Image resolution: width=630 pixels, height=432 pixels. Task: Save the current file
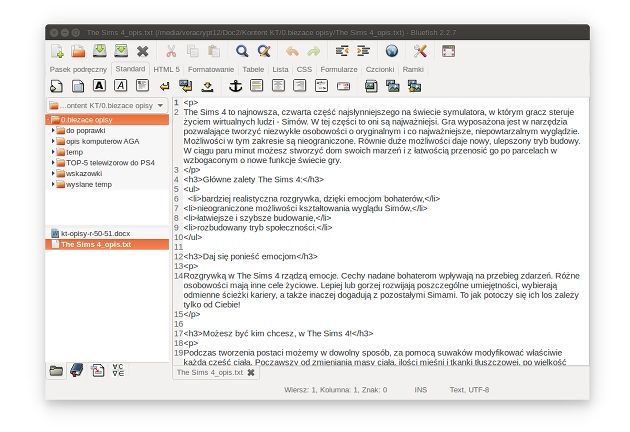coord(100,51)
